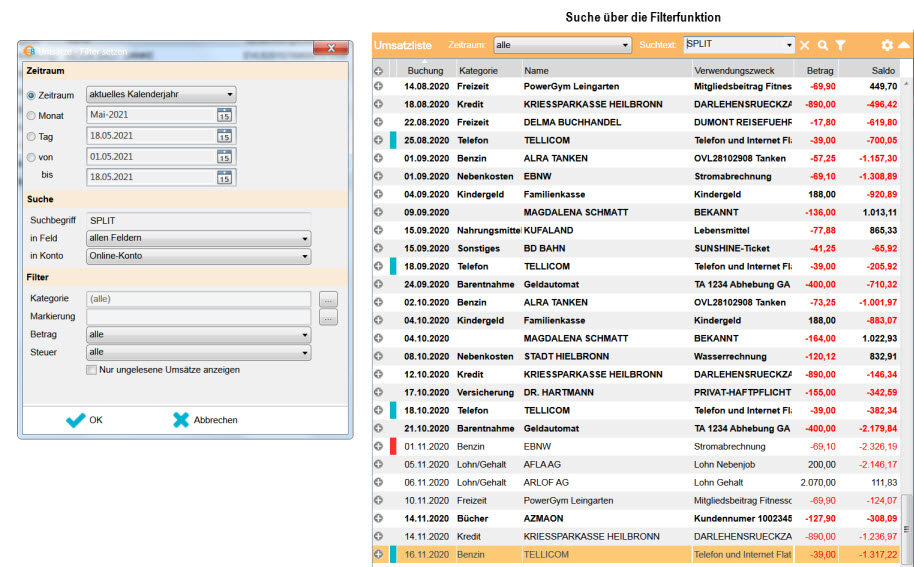This screenshot has height=567, width=914.
Task: Click amount 2.070,00 in Betrag column
Action: click(x=818, y=483)
